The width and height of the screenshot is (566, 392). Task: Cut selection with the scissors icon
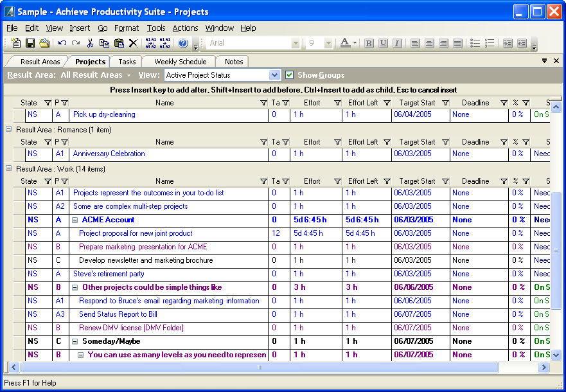[90, 43]
